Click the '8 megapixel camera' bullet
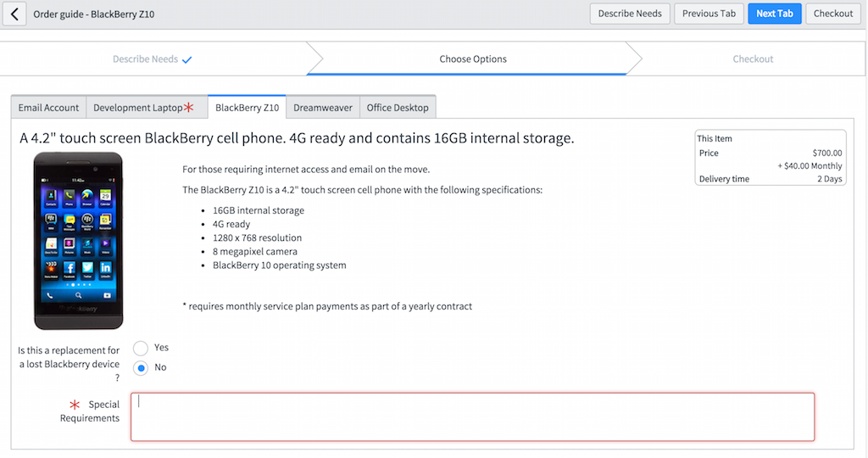Viewport: 868px width, 458px height. (x=255, y=251)
